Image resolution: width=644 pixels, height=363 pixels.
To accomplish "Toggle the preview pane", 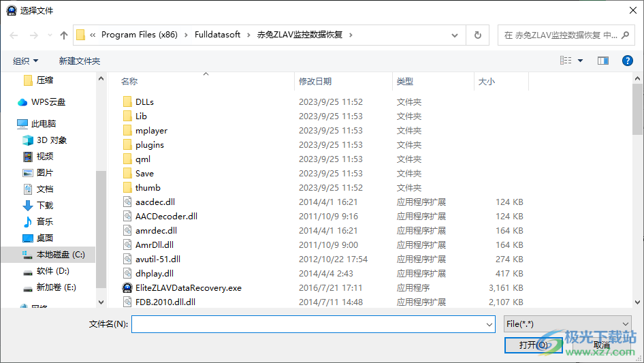I will point(603,61).
